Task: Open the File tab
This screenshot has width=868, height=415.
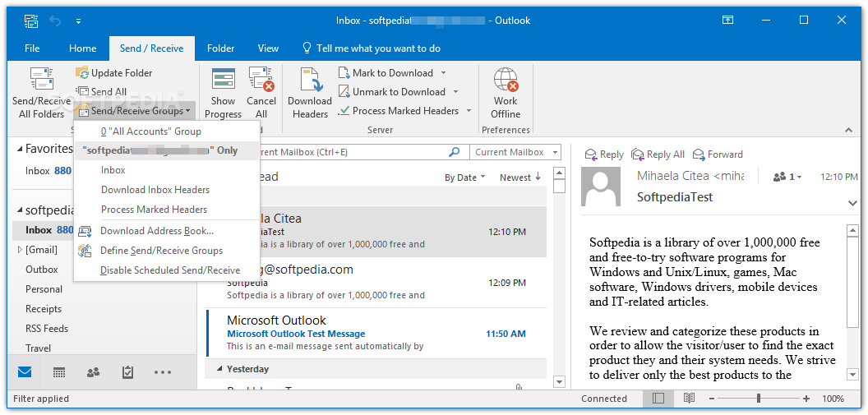Action: (32, 48)
